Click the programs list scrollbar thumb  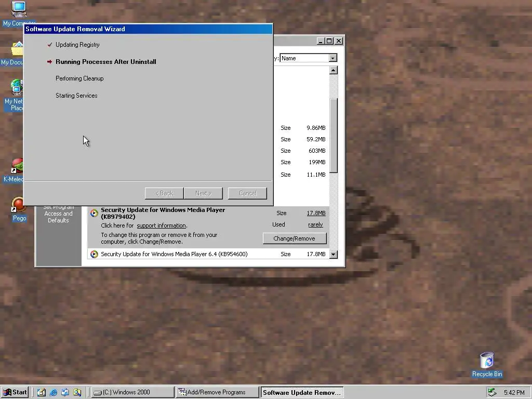pos(334,136)
